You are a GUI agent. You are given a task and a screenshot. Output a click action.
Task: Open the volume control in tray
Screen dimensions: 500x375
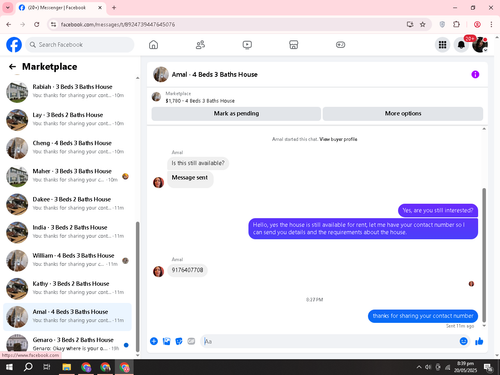[428, 367]
